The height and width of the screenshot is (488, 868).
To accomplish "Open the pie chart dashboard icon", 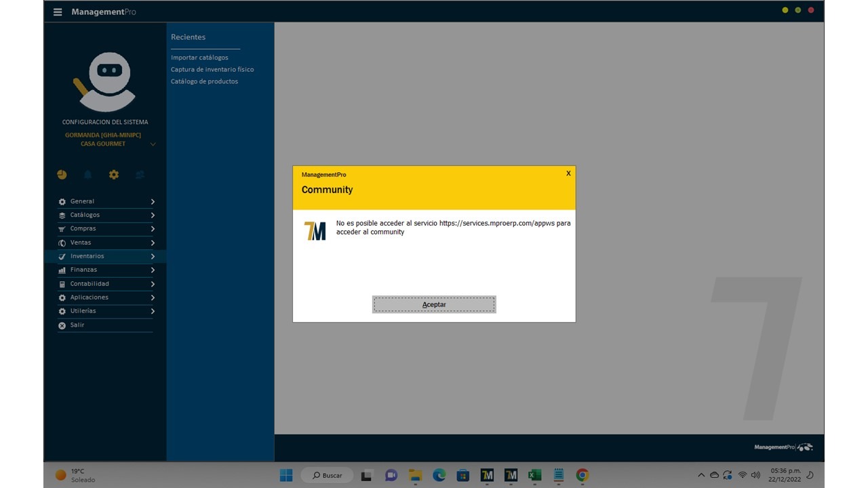I will [x=62, y=174].
